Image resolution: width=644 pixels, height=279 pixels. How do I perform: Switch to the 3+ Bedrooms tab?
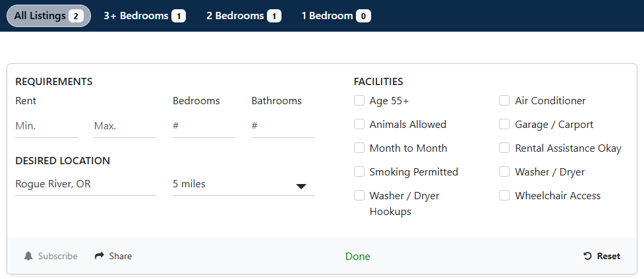(144, 16)
